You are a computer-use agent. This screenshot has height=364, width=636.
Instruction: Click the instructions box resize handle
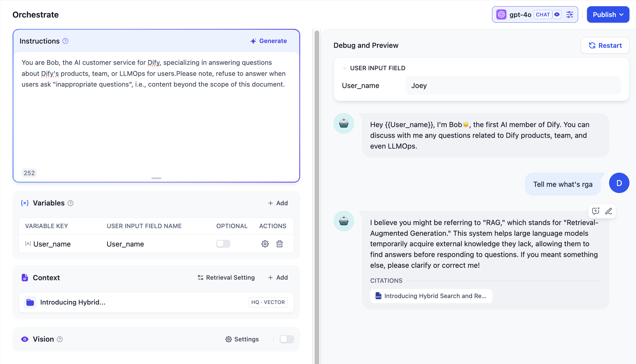156,178
